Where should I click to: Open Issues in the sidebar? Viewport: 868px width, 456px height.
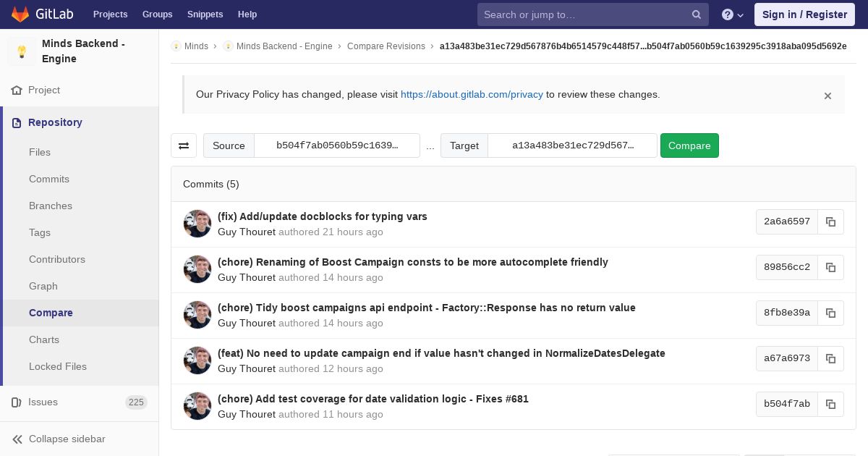click(x=43, y=402)
